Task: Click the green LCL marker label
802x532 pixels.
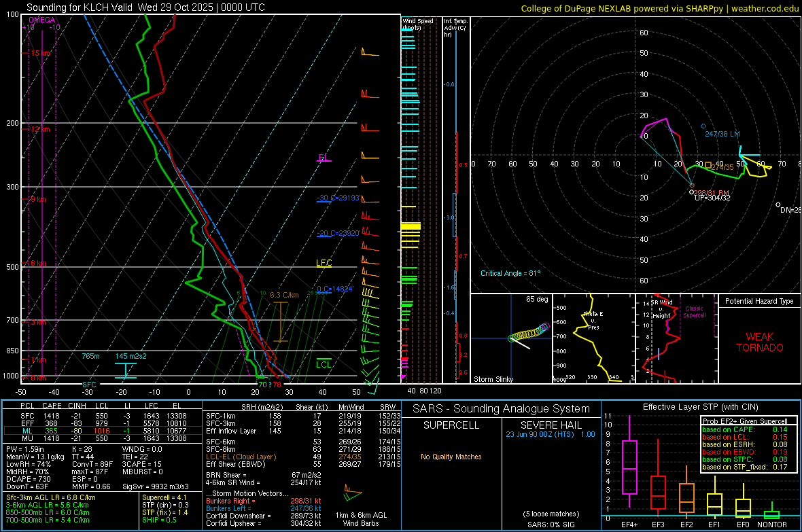Action: [x=324, y=364]
